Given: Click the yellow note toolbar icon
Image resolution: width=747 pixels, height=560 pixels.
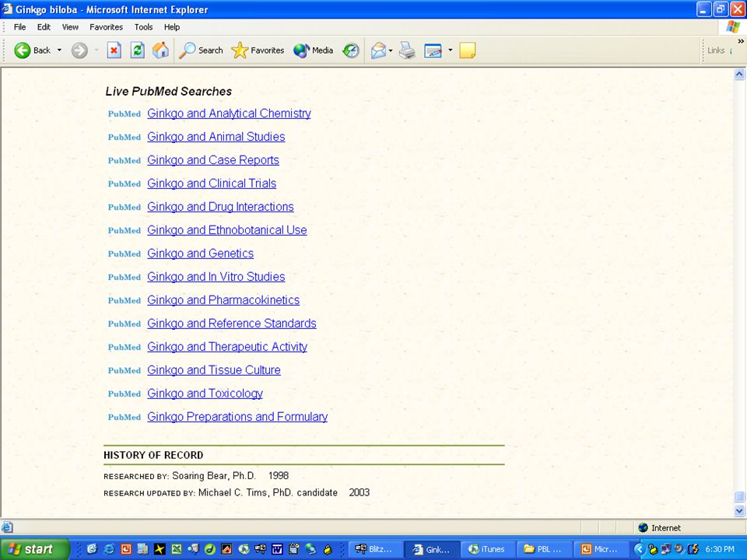Looking at the screenshot, I should tap(468, 50).
